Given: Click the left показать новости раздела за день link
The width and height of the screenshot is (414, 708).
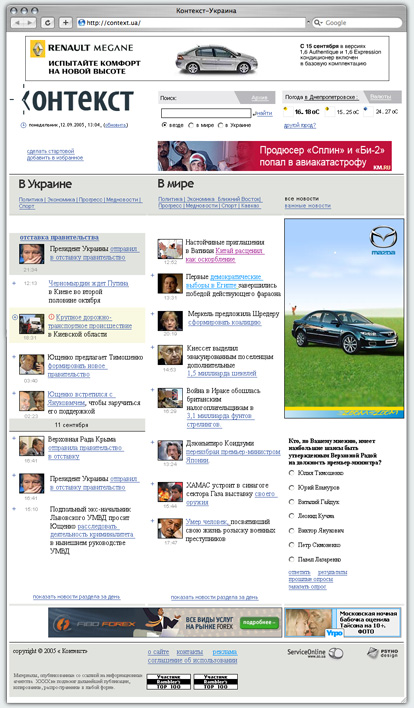Looking at the screenshot, I should pyautogui.click(x=76, y=597).
